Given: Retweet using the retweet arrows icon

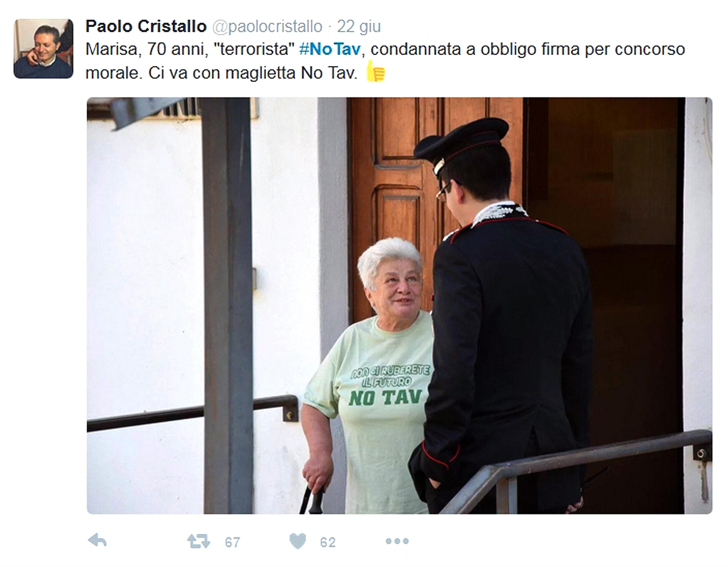Looking at the screenshot, I should 198,541.
